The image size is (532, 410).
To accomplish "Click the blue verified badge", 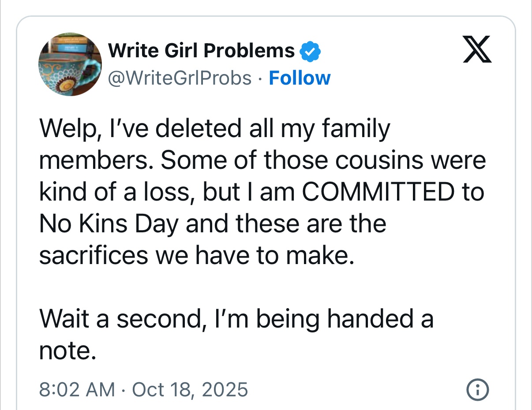I will (310, 52).
